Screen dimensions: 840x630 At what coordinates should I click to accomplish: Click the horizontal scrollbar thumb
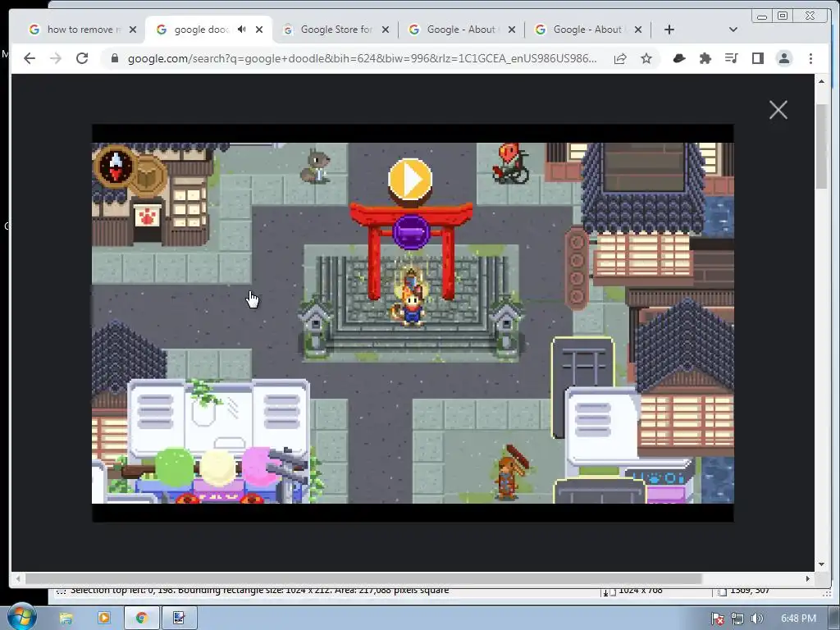[363, 578]
